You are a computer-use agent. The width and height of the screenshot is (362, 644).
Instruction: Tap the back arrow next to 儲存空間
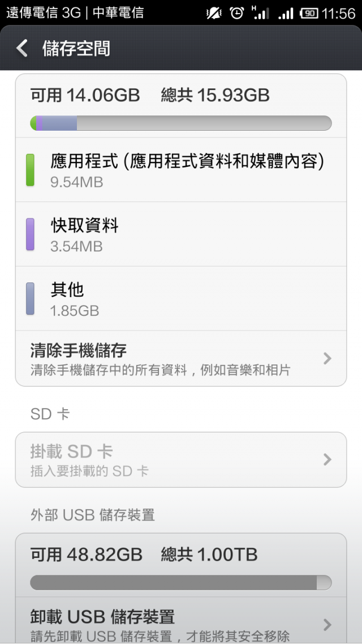point(22,49)
